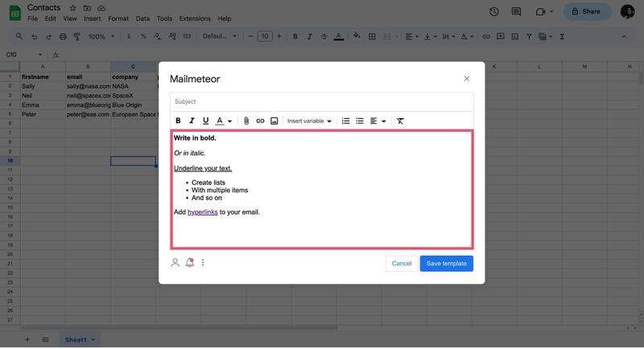This screenshot has height=349, width=644.
Task: Collapse the Sheets toolbar with chevron
Action: pyautogui.click(x=624, y=36)
